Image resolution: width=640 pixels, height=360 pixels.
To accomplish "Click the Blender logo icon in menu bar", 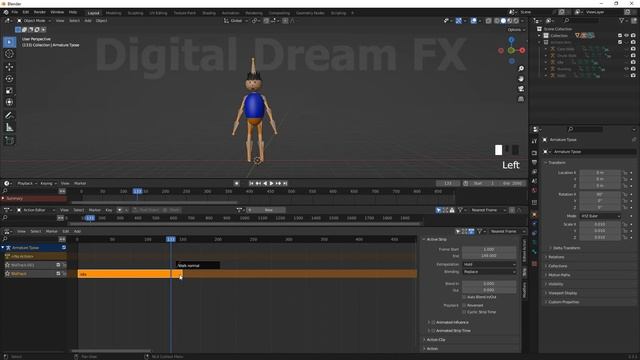I will [x=6, y=12].
